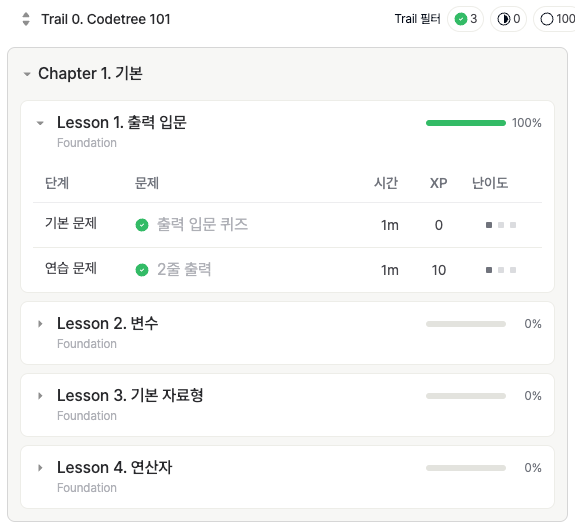Toggle the completed filter showing 3
This screenshot has height=529, width=575.
click(465, 19)
